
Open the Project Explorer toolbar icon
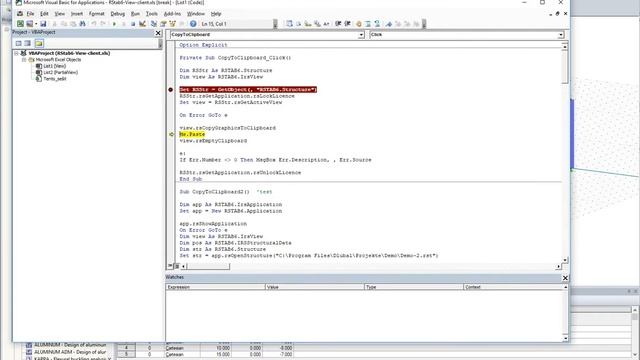[154, 24]
